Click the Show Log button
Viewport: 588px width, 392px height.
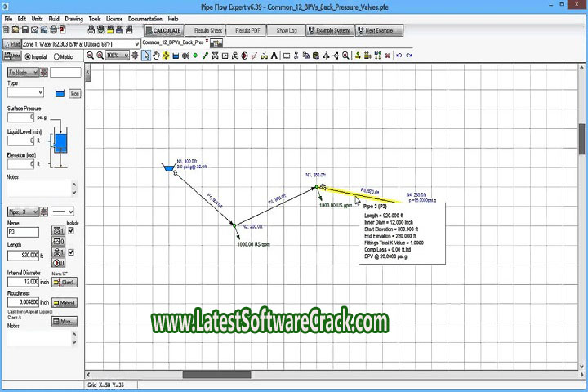point(286,30)
